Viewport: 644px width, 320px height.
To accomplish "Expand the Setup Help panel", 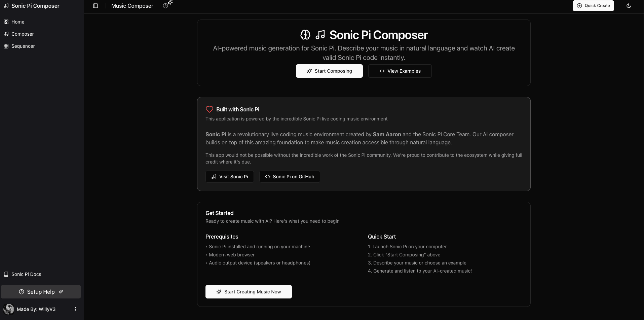I will coord(41,291).
